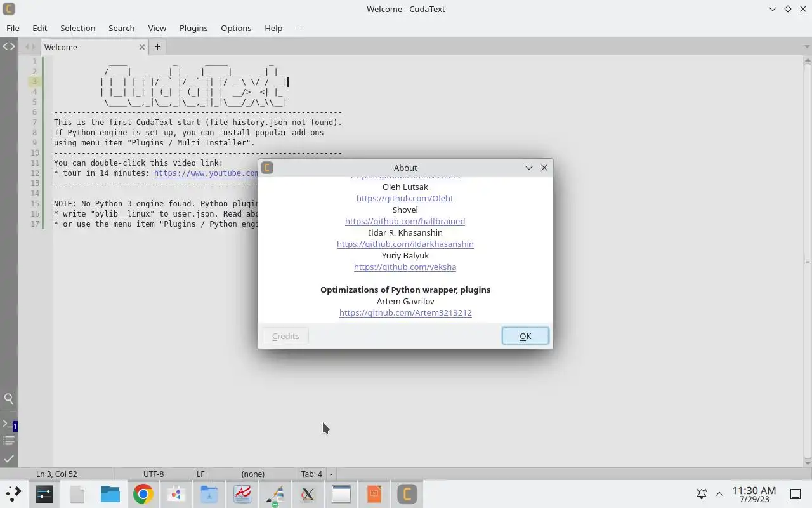812x508 pixels.
Task: Click the name Oleh Lutsak in About
Action: coord(405,187)
